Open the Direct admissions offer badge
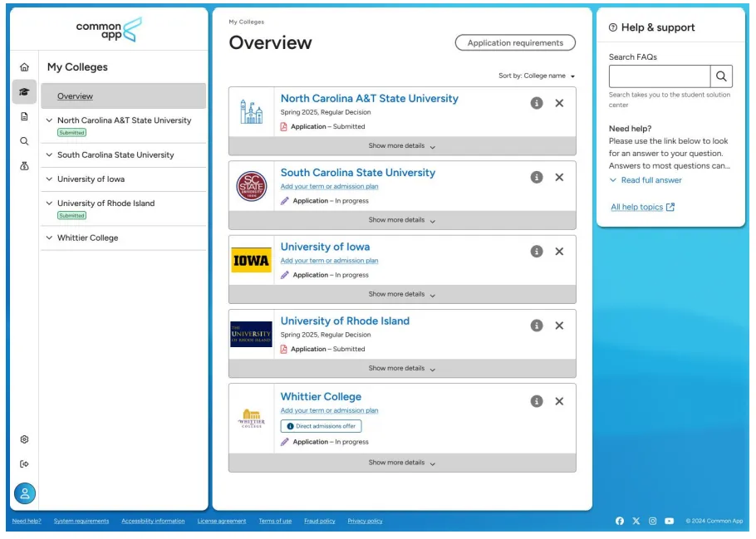756x539 pixels. 322,426
